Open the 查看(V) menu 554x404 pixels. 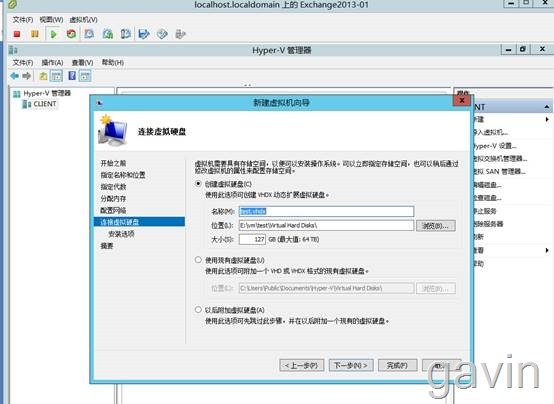[x=82, y=63]
